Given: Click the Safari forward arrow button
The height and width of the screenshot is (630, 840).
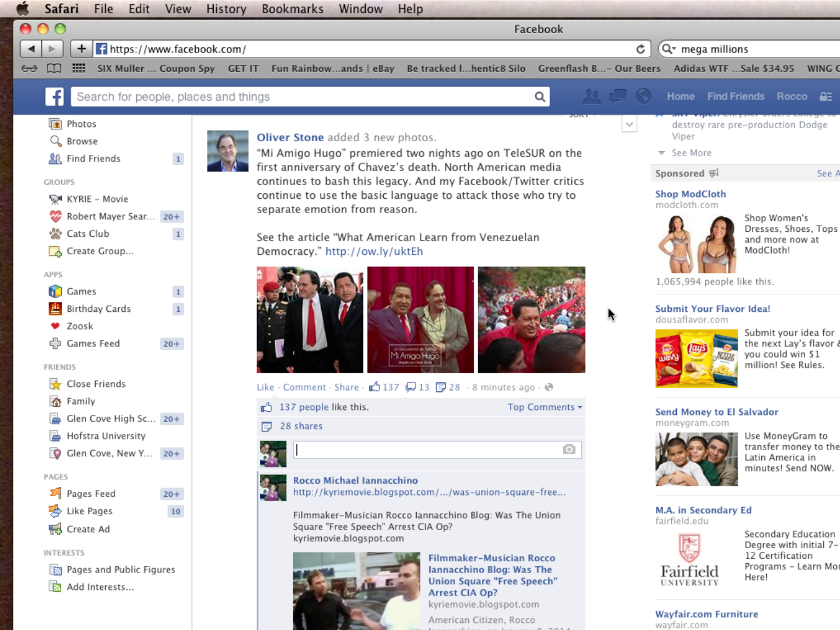Looking at the screenshot, I should [x=52, y=49].
